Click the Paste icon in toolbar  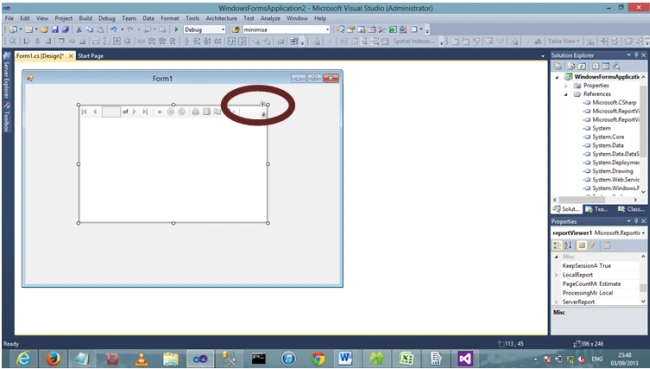tap(100, 30)
